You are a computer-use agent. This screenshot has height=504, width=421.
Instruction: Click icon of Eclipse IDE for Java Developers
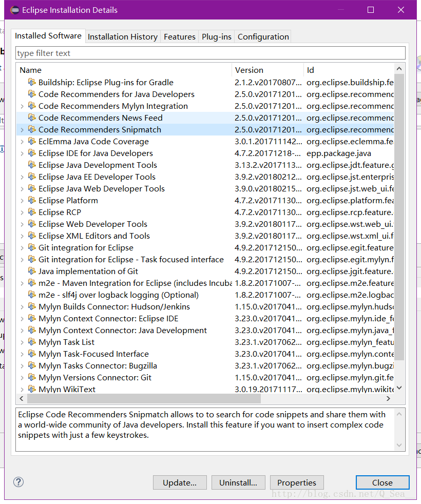32,153
